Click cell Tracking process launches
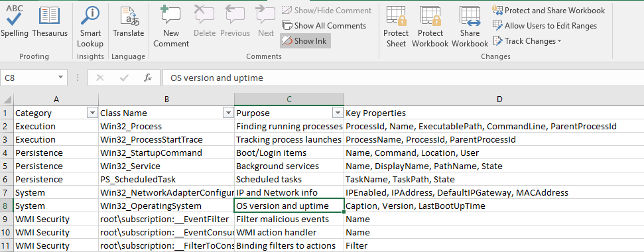 pos(289,139)
